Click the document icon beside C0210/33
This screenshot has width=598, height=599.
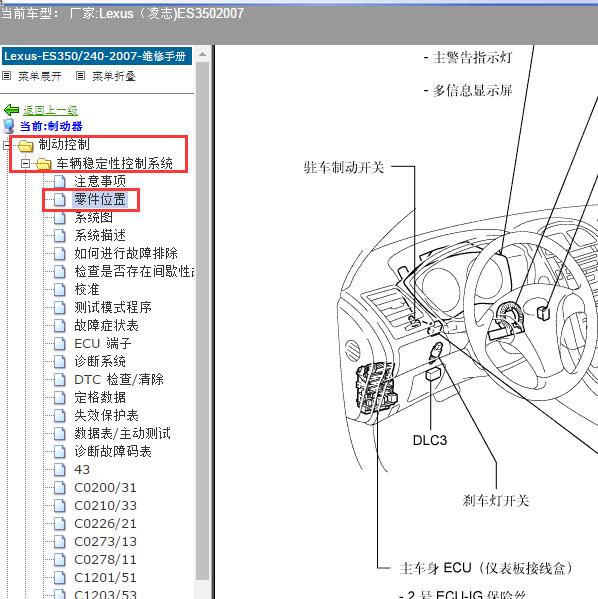click(60, 505)
